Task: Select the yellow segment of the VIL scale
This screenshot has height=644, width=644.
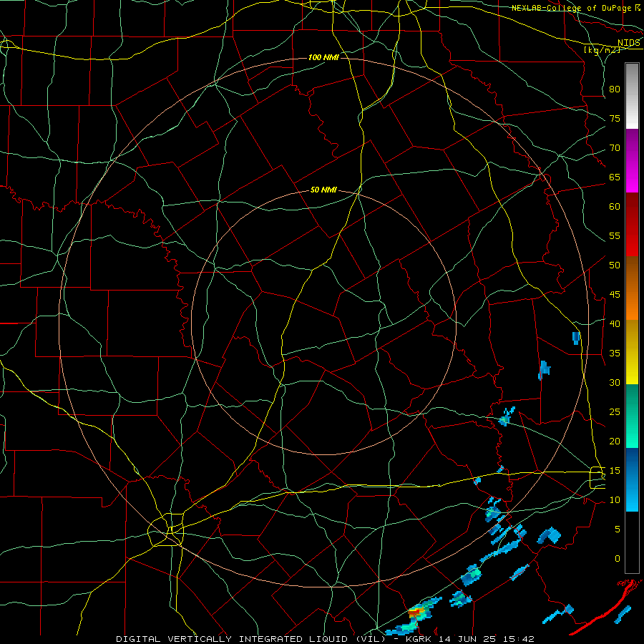Action: 632,352
